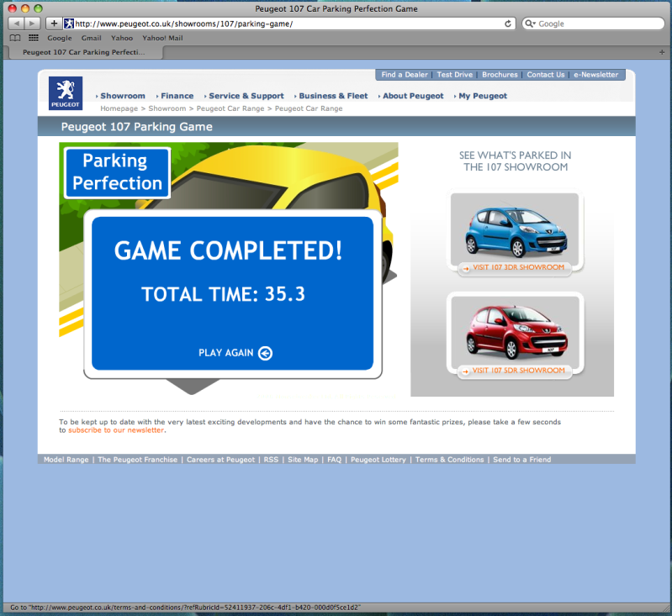Click Play Again button

[x=235, y=353]
